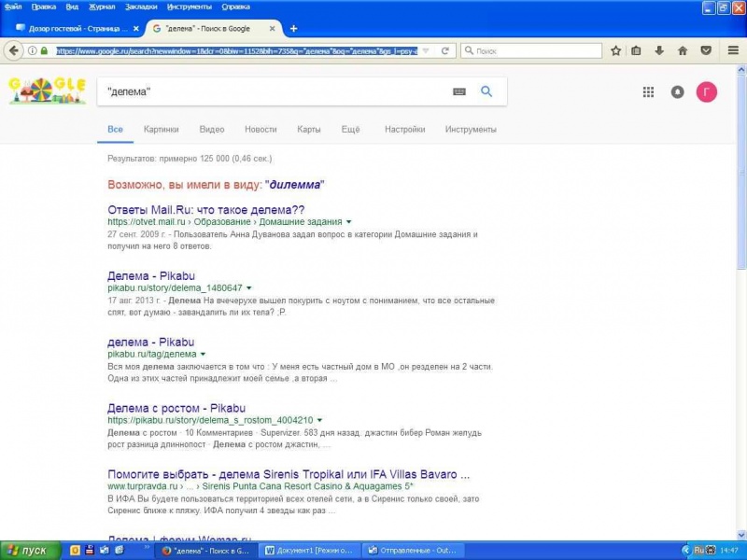Go to the Firefox home page

click(683, 50)
